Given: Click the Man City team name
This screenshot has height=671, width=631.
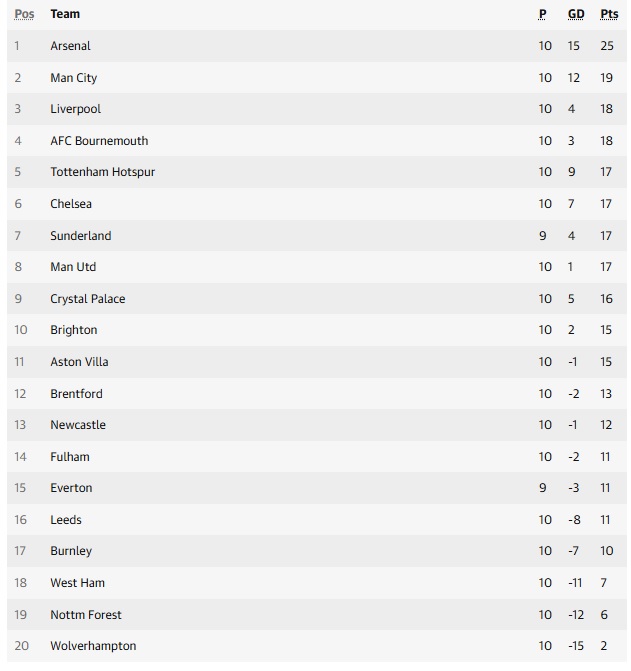Looking at the screenshot, I should [x=73, y=78].
